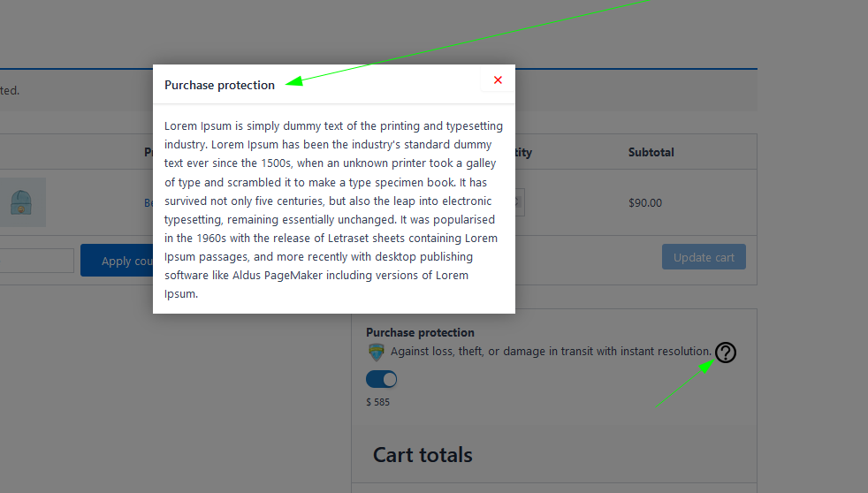Click the Cart totals heading
Image resolution: width=868 pixels, height=493 pixels.
click(x=423, y=455)
